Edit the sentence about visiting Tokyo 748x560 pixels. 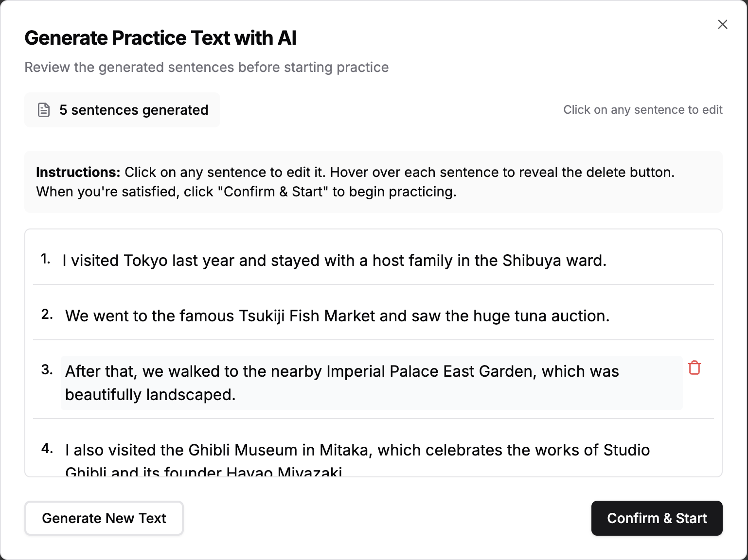pyautogui.click(x=334, y=261)
